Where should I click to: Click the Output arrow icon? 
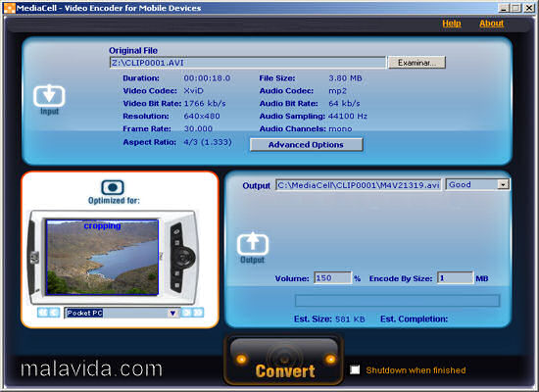pos(253,243)
